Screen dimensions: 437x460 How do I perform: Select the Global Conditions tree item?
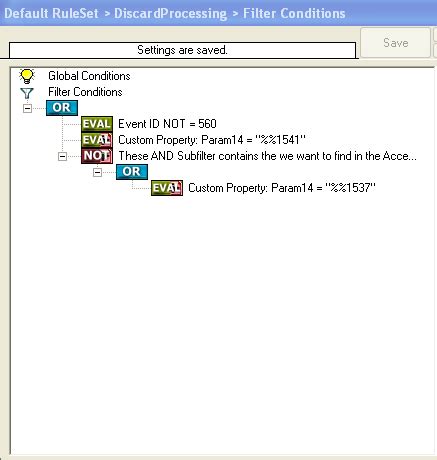89,76
